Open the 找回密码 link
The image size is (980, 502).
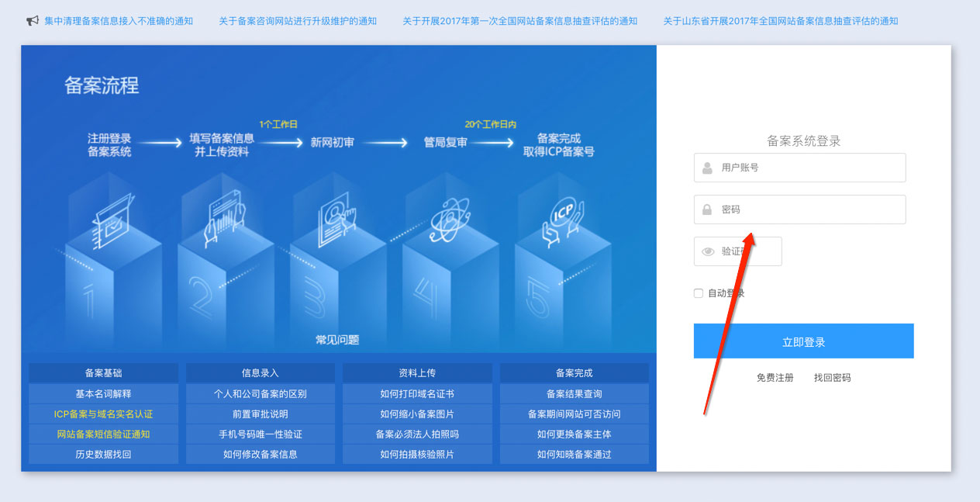point(832,378)
